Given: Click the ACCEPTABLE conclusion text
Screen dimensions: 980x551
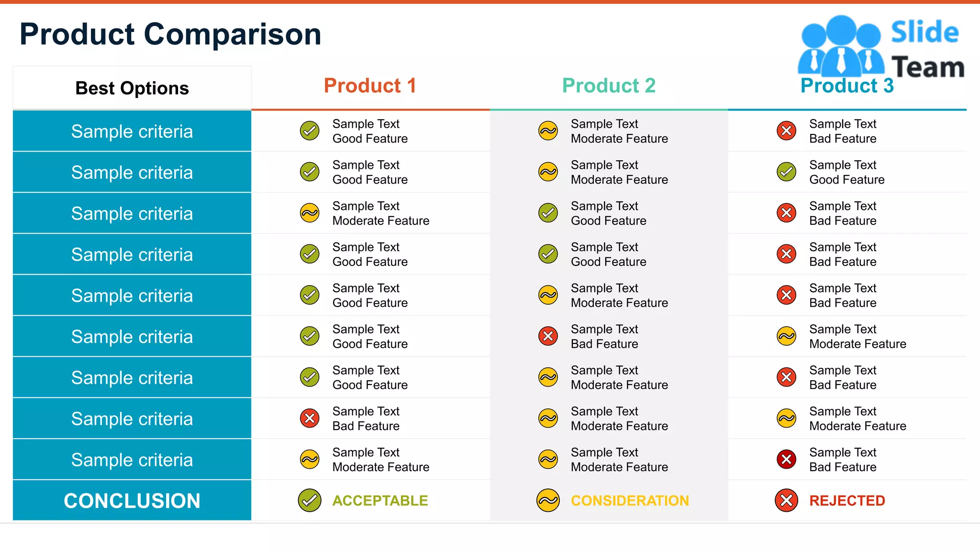Looking at the screenshot, I should point(380,500).
